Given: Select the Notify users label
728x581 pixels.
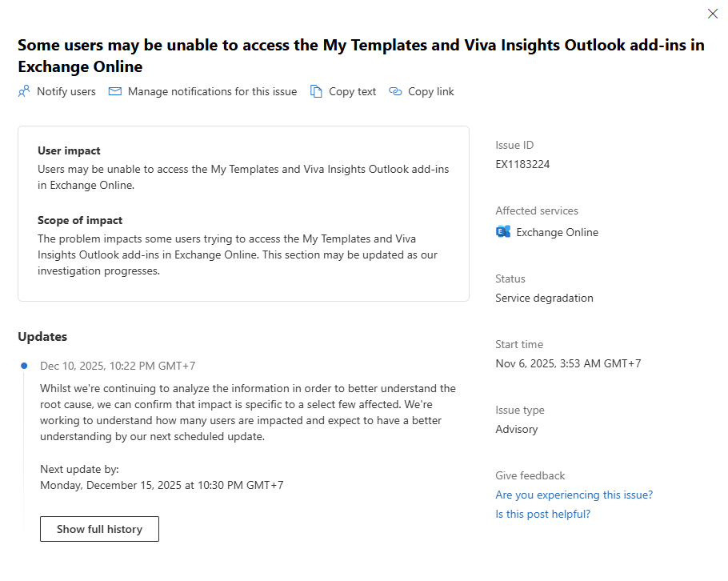Looking at the screenshot, I should point(66,91).
